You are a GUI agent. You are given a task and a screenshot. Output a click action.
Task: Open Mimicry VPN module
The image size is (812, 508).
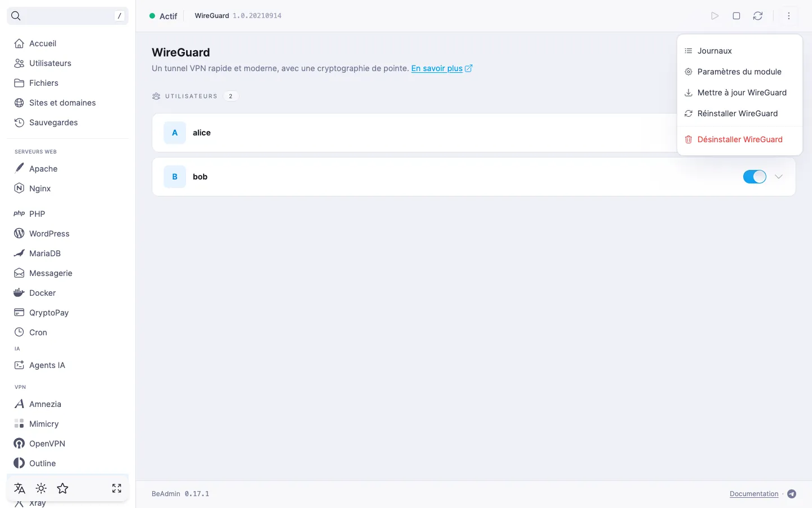[68, 424]
